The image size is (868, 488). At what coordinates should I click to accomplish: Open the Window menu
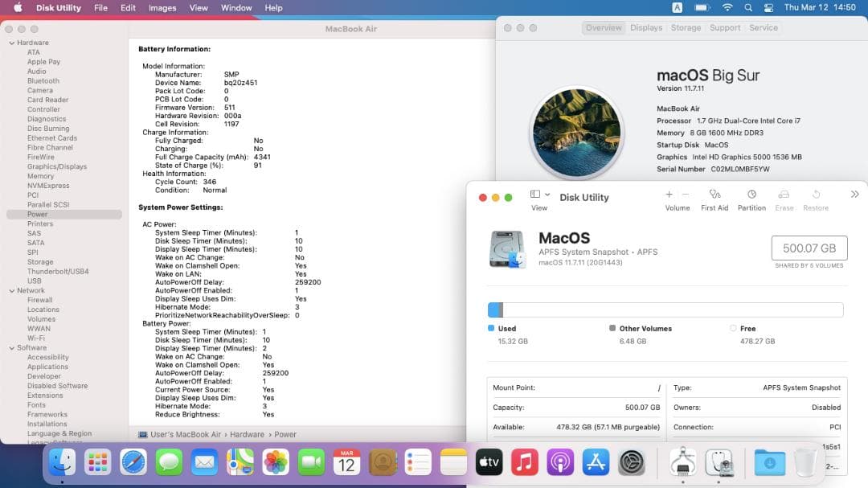236,8
